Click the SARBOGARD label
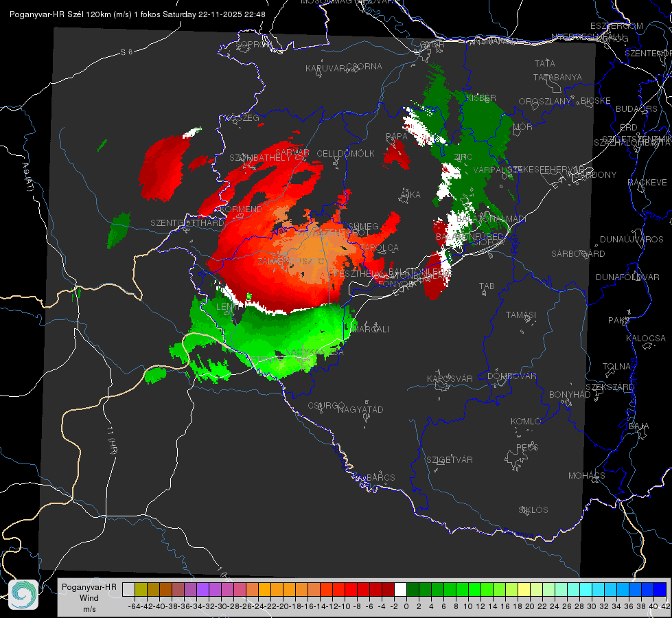The image size is (672, 618). tap(578, 254)
